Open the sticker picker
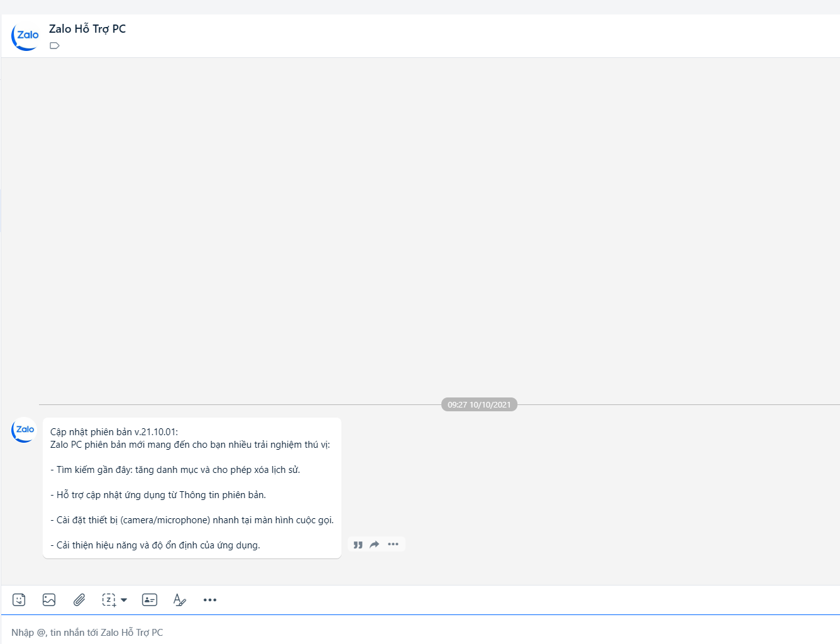 point(19,600)
